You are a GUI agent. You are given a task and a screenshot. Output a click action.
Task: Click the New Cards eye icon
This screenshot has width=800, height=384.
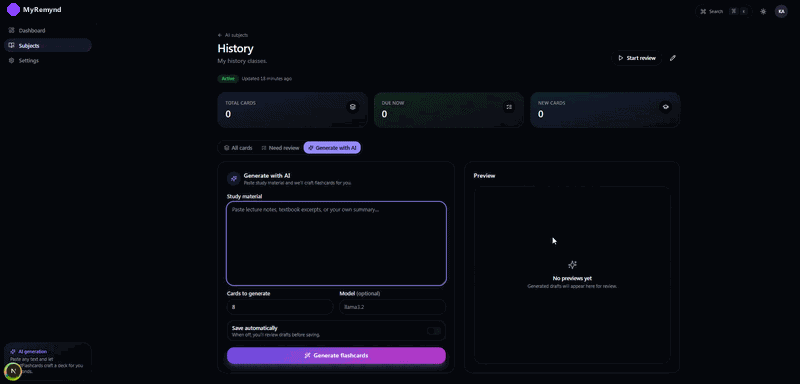tap(665, 107)
